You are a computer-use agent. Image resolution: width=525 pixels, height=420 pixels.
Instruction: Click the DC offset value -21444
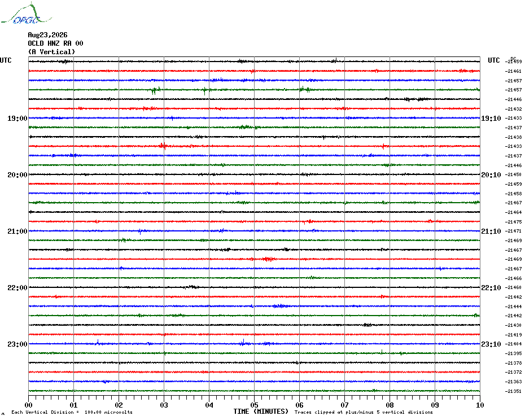(x=514, y=307)
